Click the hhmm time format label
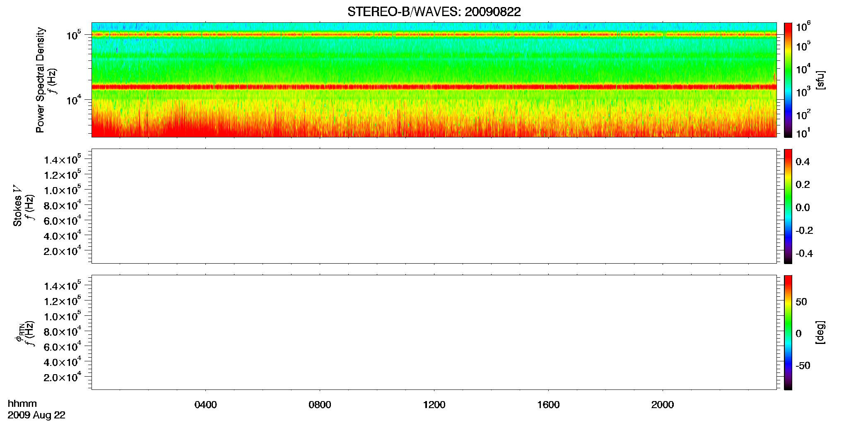Viewport: 868px width, 447px height. pyautogui.click(x=22, y=404)
